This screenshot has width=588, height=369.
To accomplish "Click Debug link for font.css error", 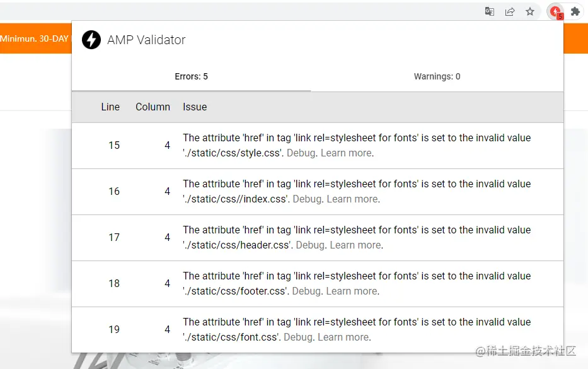I will point(297,337).
